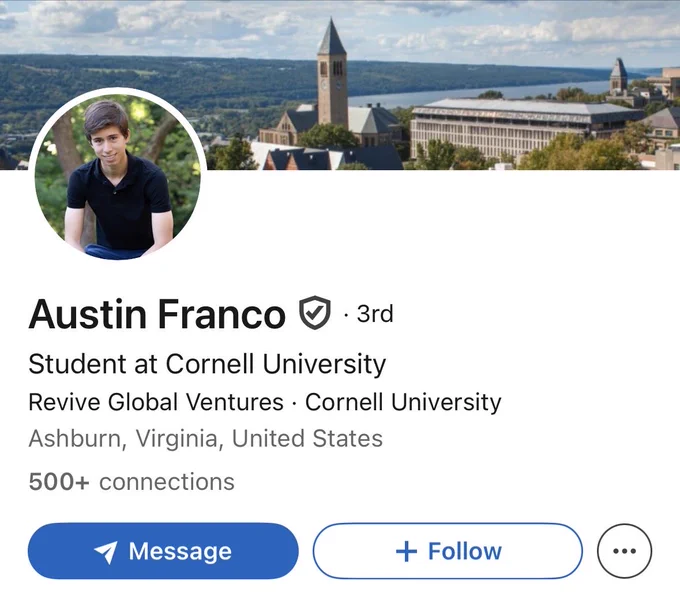Open Austin Franco's circular profile photo
This screenshot has width=680, height=603.
point(118,174)
